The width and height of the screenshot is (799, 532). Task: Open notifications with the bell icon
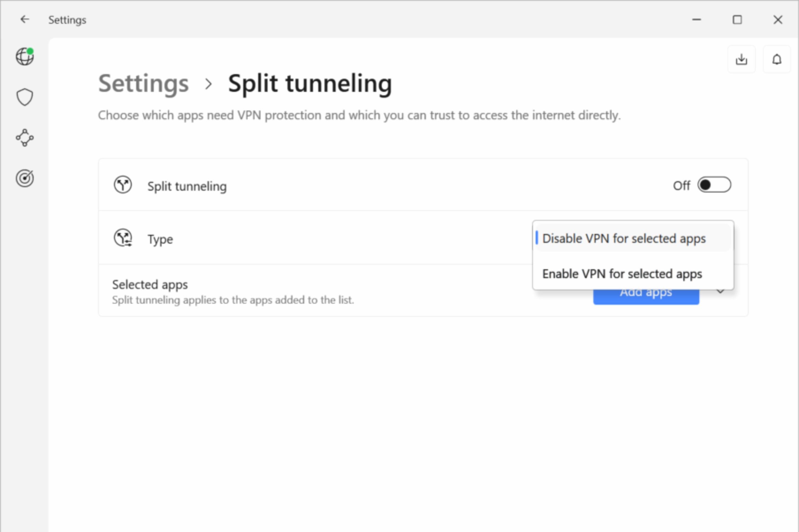pos(777,59)
